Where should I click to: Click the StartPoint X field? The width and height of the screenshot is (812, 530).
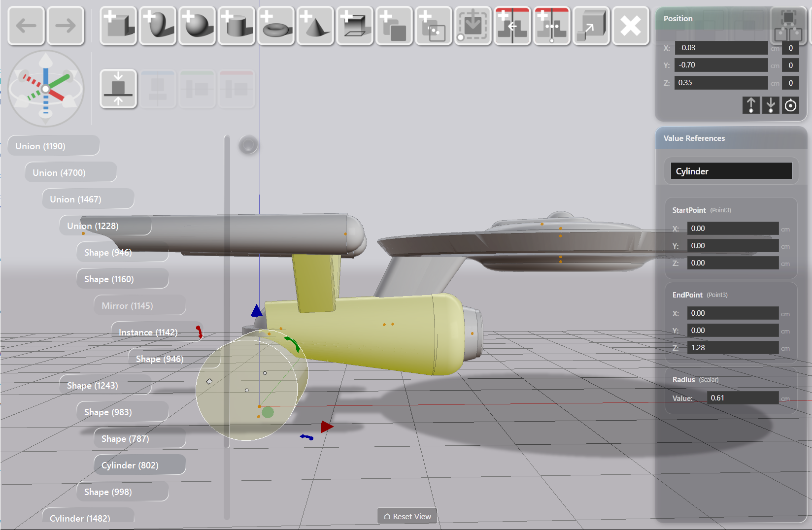tap(733, 229)
